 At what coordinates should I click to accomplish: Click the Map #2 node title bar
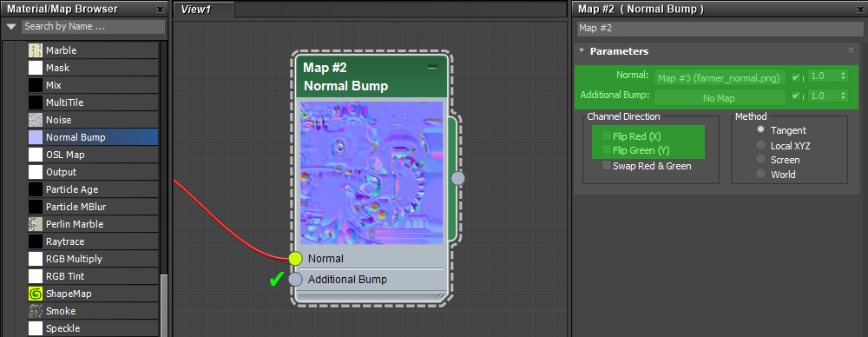tap(371, 77)
